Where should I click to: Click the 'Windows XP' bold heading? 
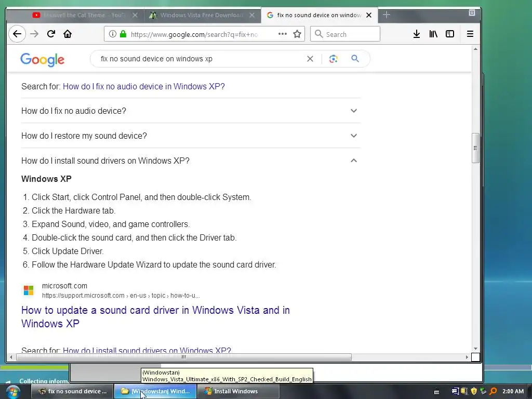click(x=46, y=179)
